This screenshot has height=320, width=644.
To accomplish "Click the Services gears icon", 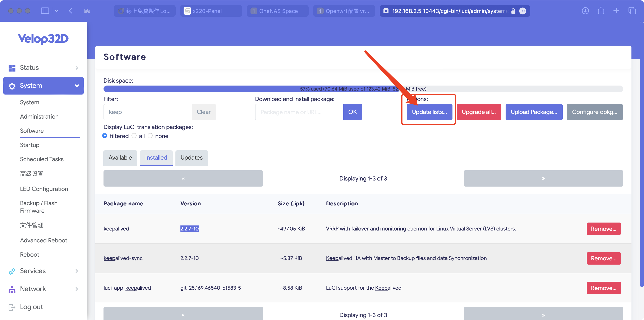I will pos(12,271).
